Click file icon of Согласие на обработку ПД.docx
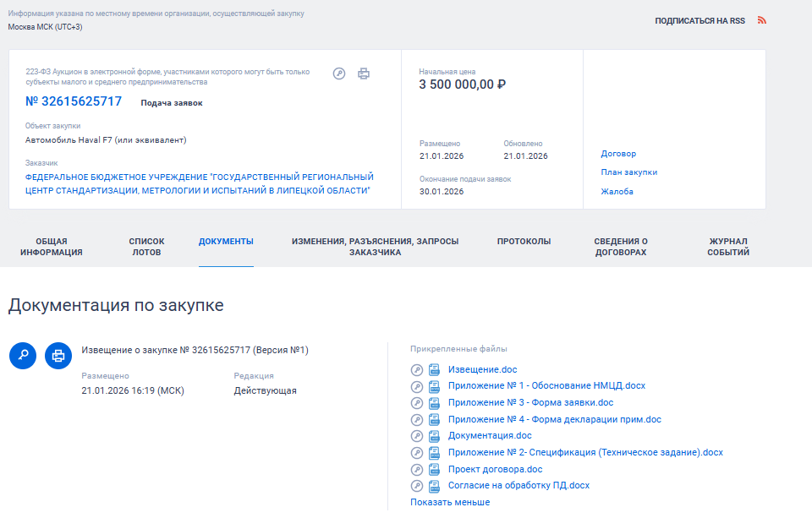Viewport: 812px width, 529px height. (x=434, y=486)
